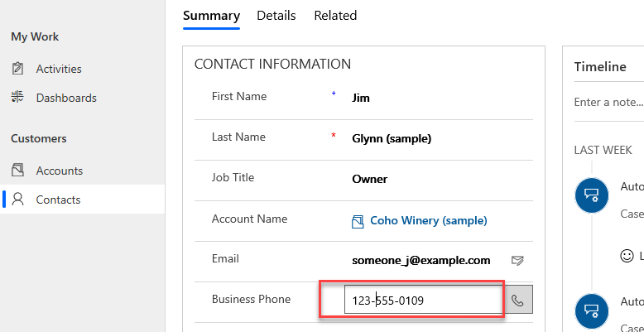Click the Customers section header
The image size is (644, 332).
tap(39, 138)
